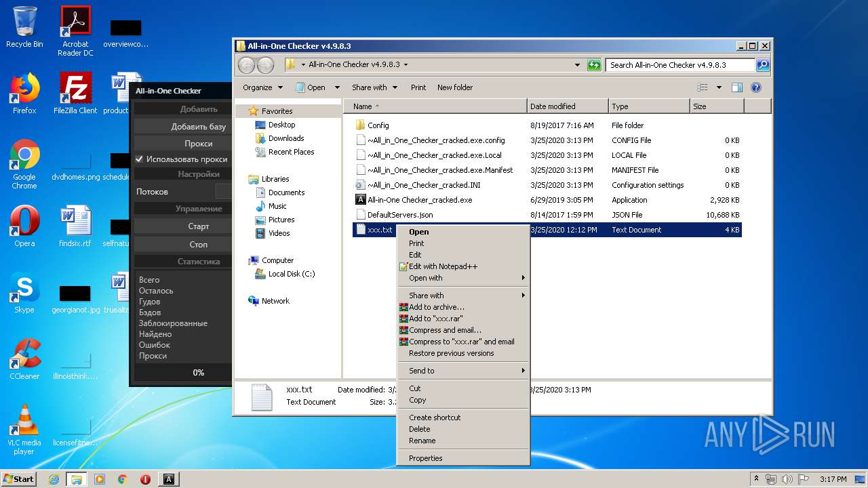Open Firefox desktop shortcut
This screenshot has width=868, height=488.
click(24, 94)
